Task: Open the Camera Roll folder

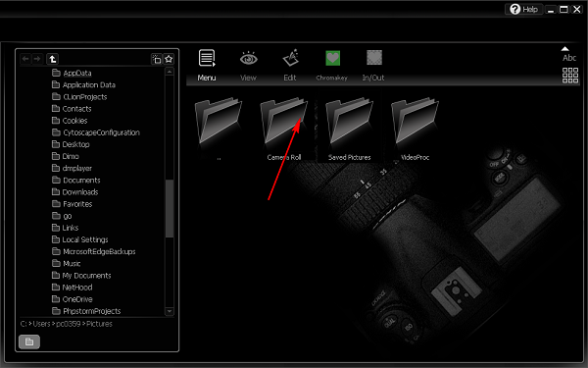Action: click(284, 129)
